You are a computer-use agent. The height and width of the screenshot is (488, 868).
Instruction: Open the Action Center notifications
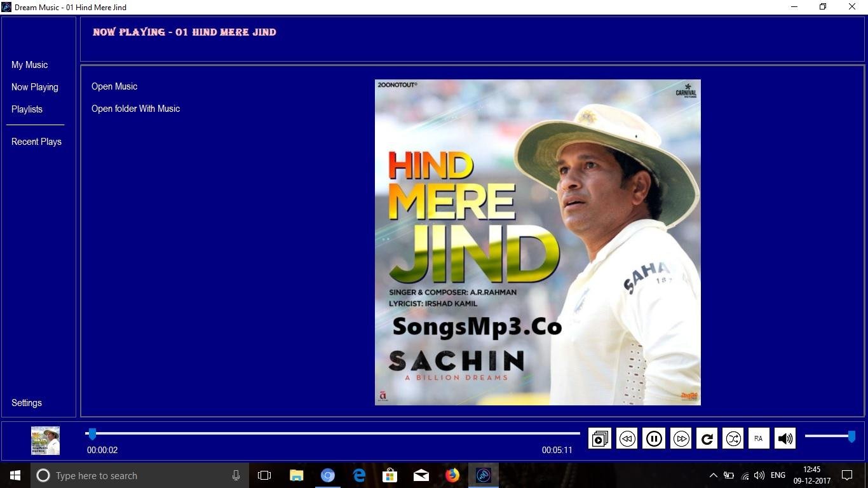(847, 475)
